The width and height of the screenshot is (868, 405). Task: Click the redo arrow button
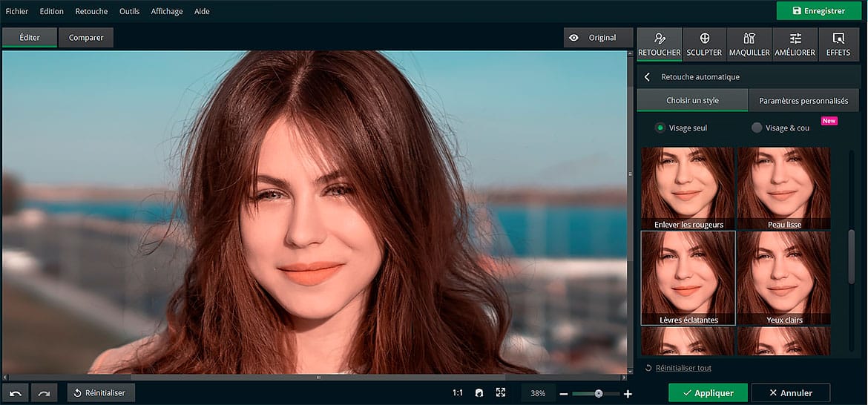click(45, 393)
